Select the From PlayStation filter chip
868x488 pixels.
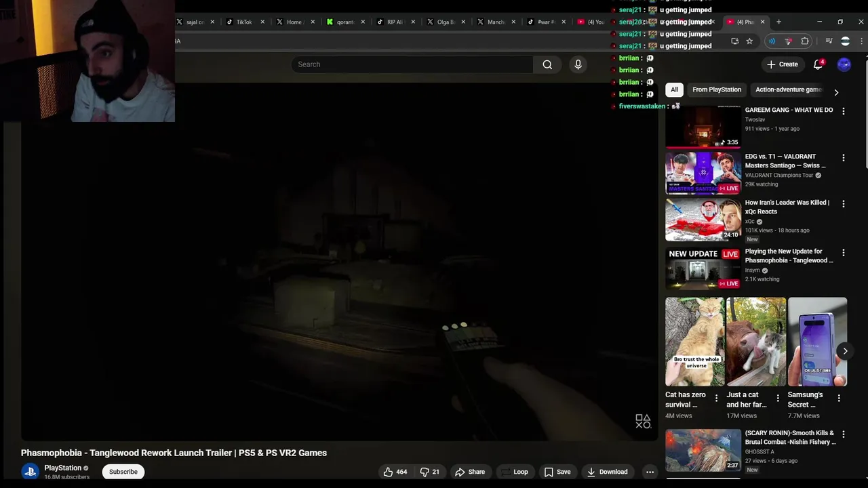pos(717,89)
